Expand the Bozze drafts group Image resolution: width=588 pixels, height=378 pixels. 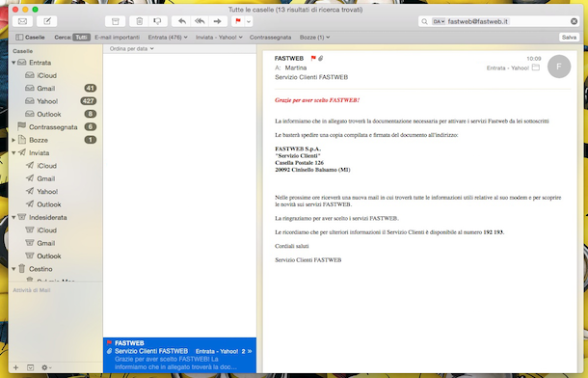coord(13,140)
